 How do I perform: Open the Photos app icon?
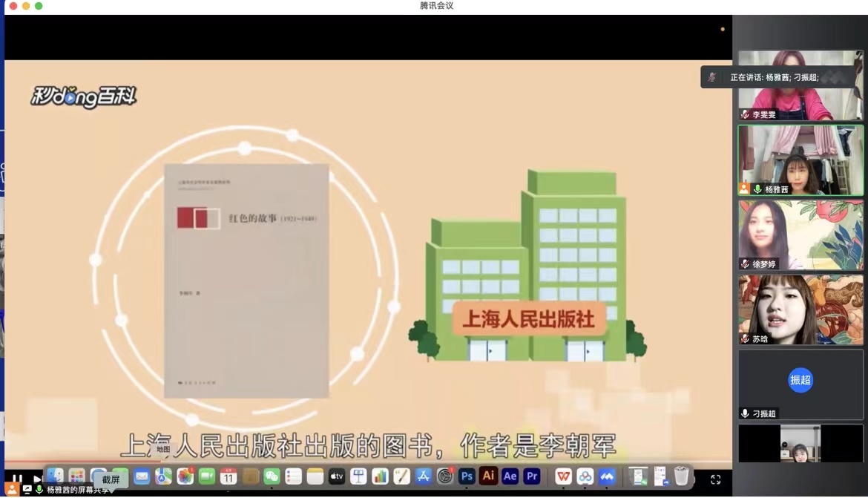pos(185,476)
